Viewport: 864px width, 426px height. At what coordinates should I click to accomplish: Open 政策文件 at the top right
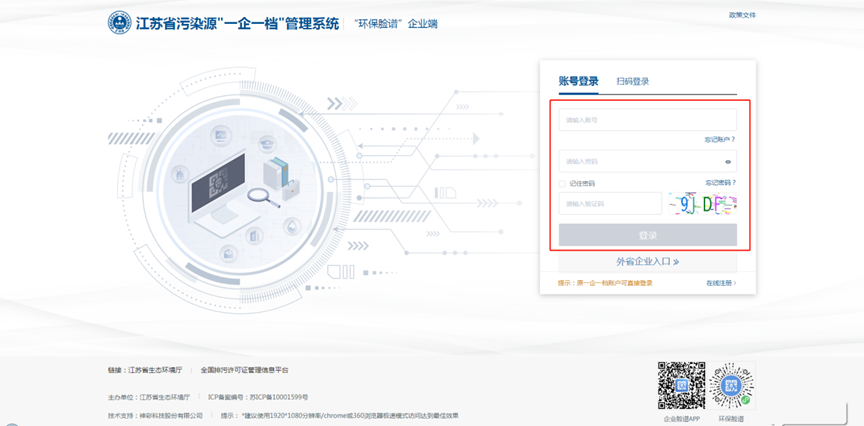tap(742, 15)
